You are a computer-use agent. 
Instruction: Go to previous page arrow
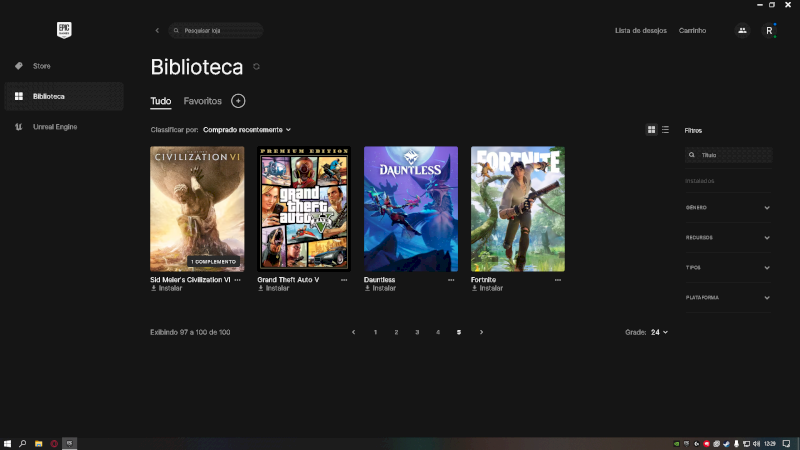point(354,332)
